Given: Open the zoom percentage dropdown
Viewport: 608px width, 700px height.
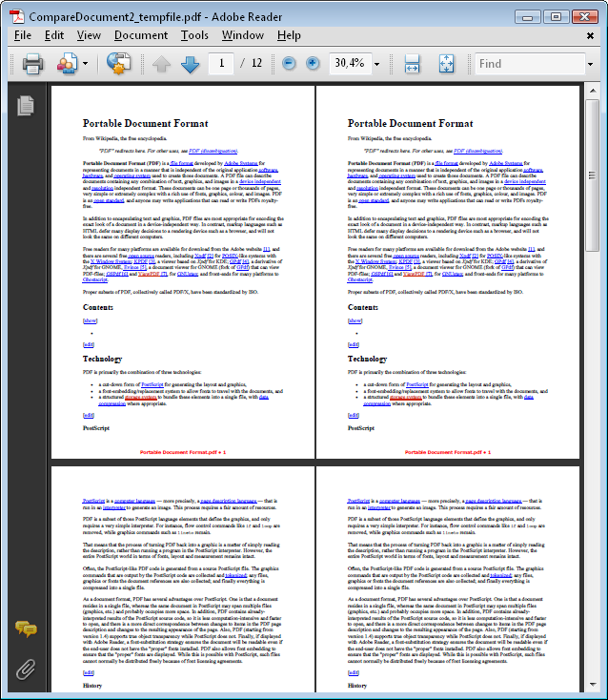Looking at the screenshot, I should 377,64.
